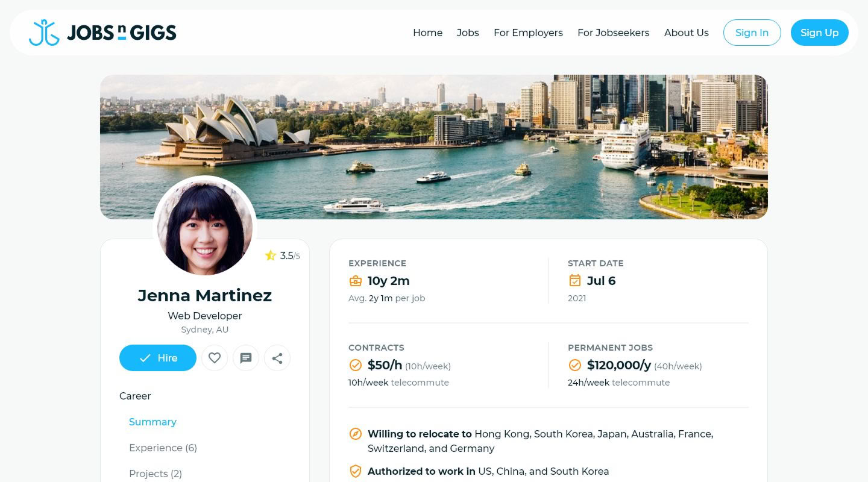Click the shield work authorization icon
Viewport: 868px width, 482px height.
356,471
